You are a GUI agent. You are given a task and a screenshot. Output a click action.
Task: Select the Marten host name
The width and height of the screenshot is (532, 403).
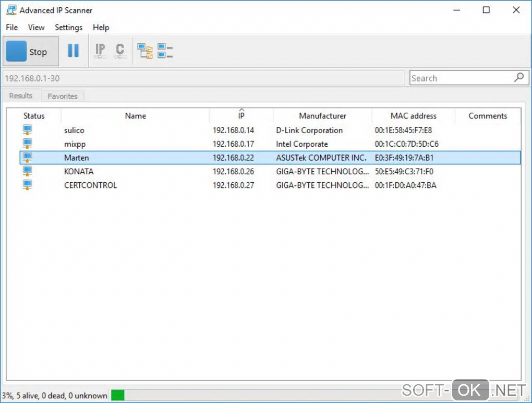coord(76,158)
